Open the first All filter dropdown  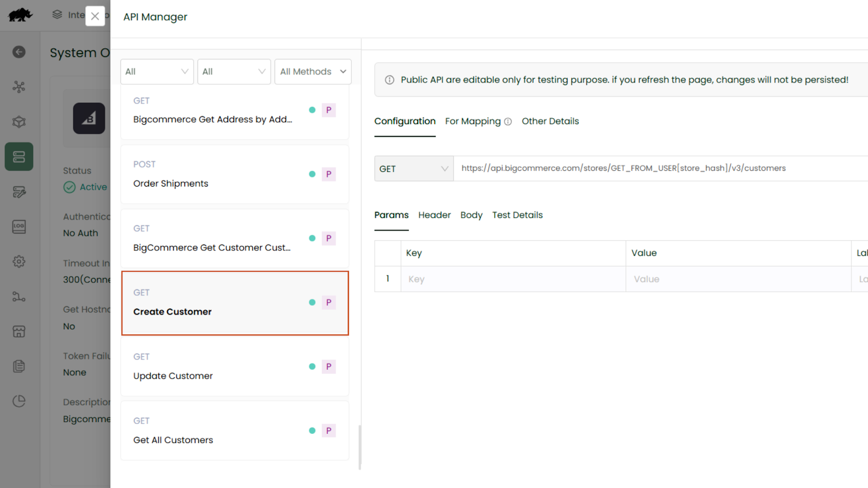tap(157, 71)
